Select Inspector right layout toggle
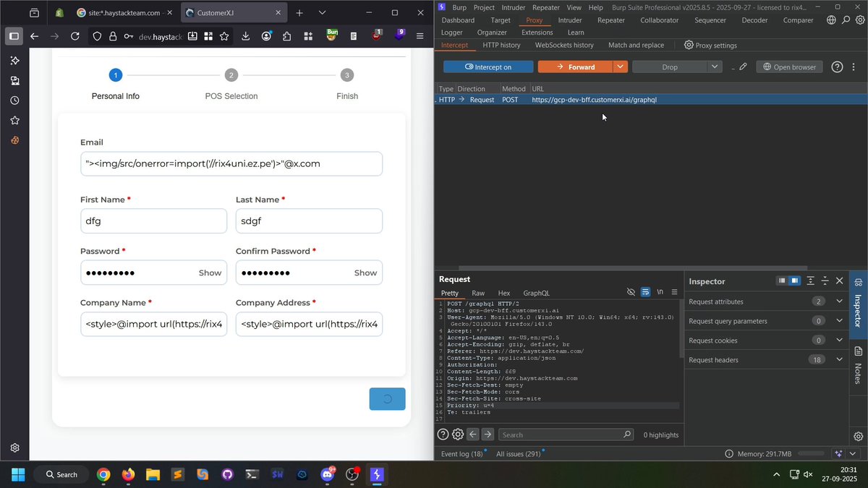Viewport: 868px width, 488px height. [x=794, y=281]
